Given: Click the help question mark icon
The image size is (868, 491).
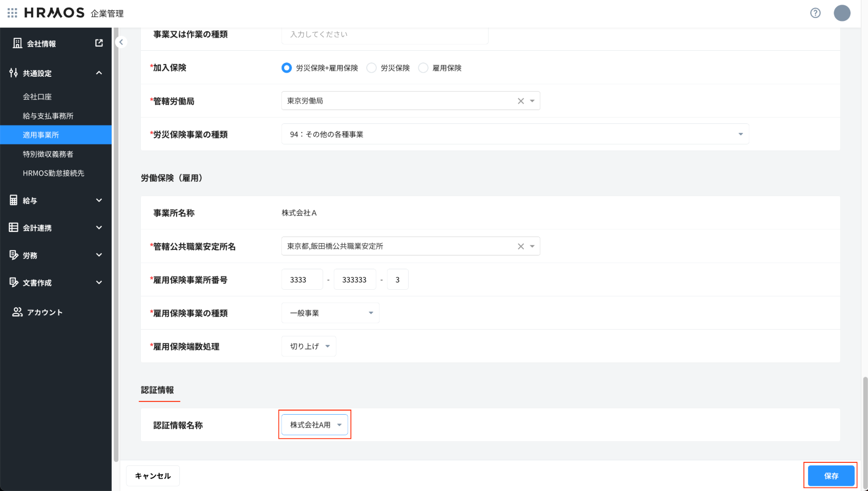Looking at the screenshot, I should pos(815,13).
